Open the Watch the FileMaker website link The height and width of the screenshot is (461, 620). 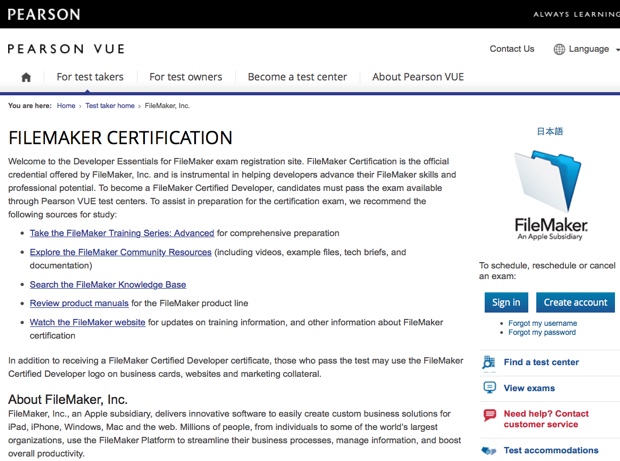[87, 322]
